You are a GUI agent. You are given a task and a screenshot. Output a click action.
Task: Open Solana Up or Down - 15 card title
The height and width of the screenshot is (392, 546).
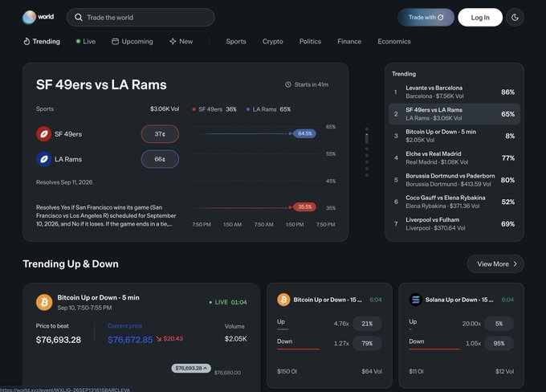click(459, 300)
